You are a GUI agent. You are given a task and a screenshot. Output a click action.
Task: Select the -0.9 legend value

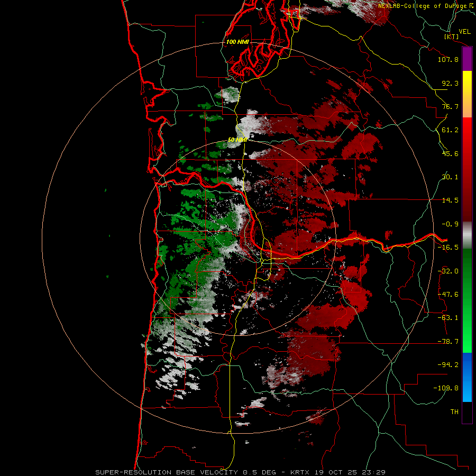(x=450, y=224)
